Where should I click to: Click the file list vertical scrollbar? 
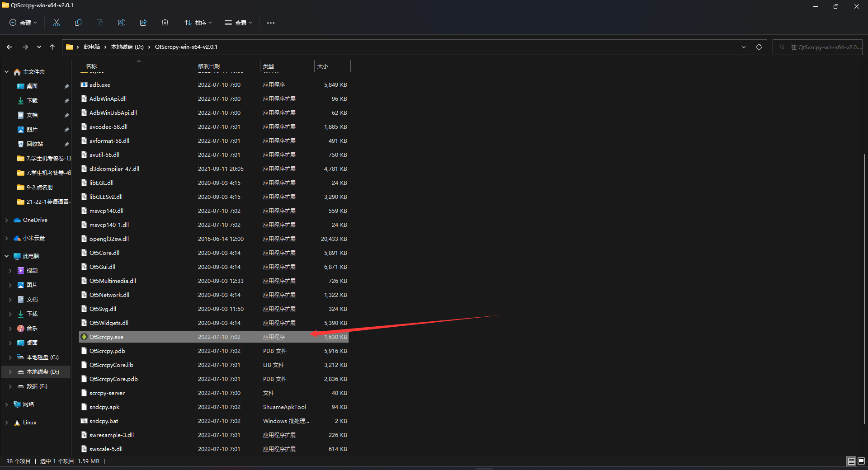[864, 289]
